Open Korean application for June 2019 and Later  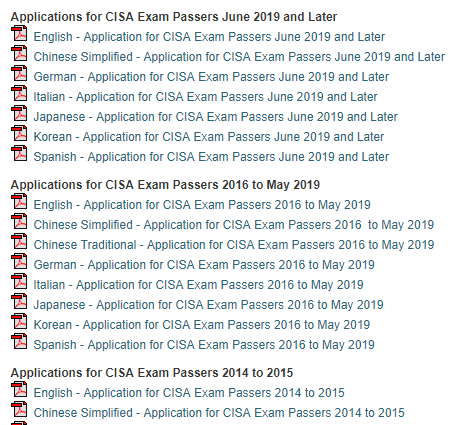click(x=209, y=137)
